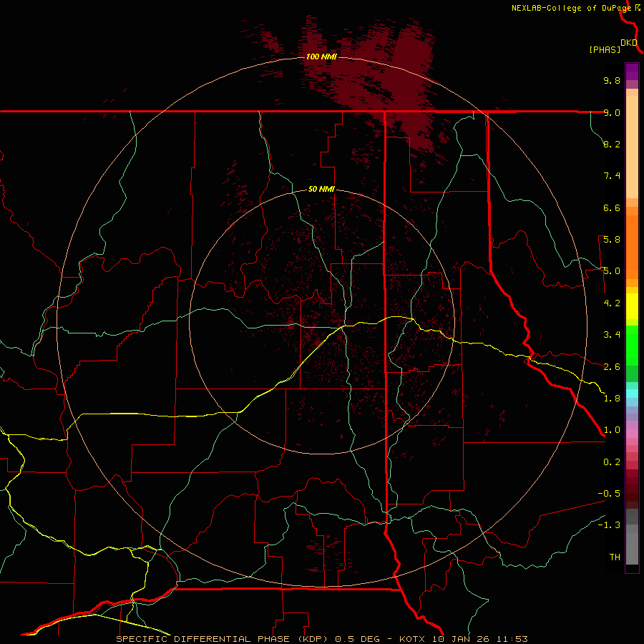This screenshot has width=644, height=644.
Task: Click the 4.2 scale value
Action: click(612, 303)
